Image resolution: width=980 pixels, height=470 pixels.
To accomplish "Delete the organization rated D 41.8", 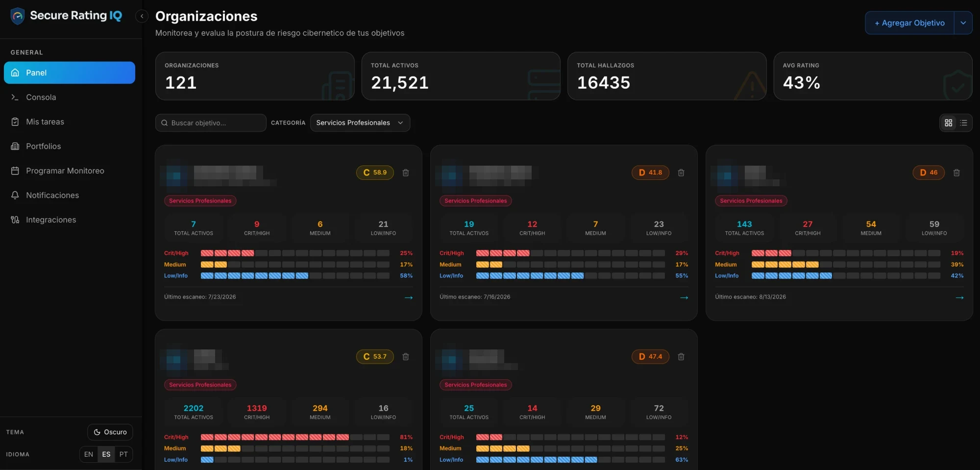I will pos(681,173).
